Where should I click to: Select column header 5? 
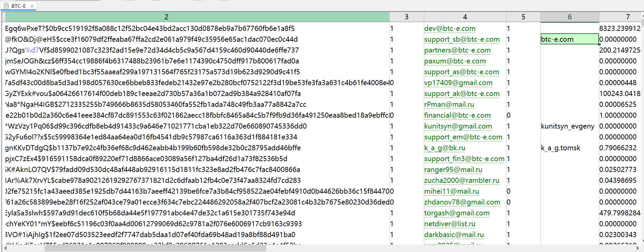523,17
